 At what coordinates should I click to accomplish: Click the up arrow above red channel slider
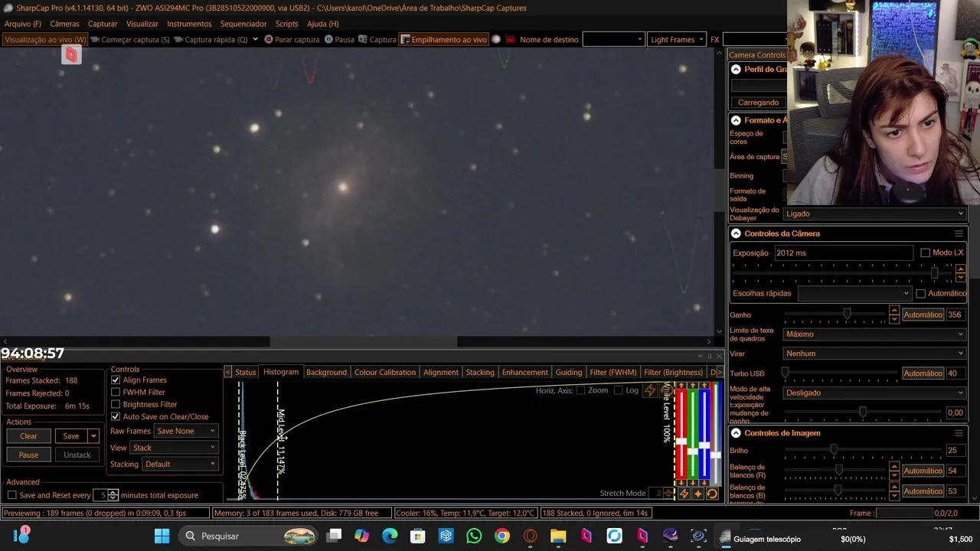pyautogui.click(x=681, y=385)
